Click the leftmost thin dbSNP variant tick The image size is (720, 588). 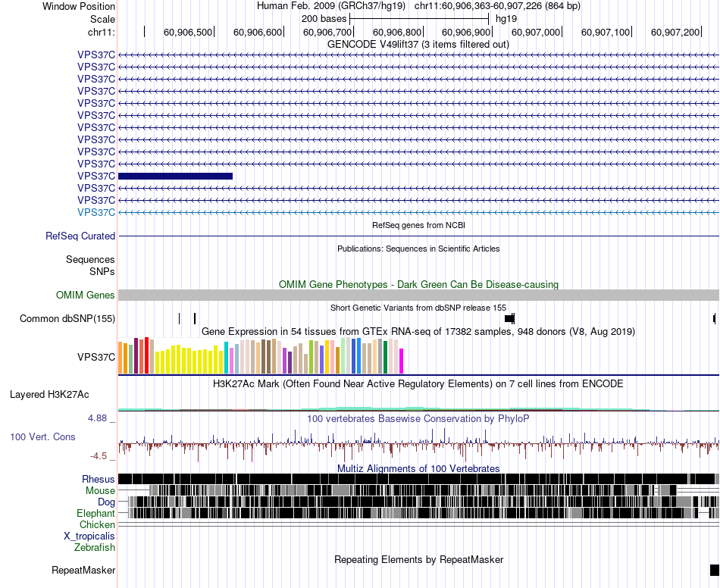pyautogui.click(x=180, y=318)
